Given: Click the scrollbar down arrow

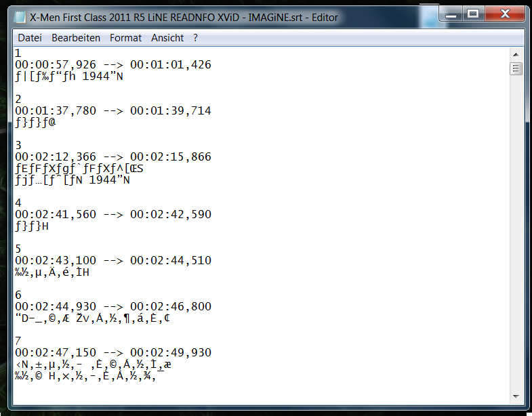Looking at the screenshot, I should 516,396.
